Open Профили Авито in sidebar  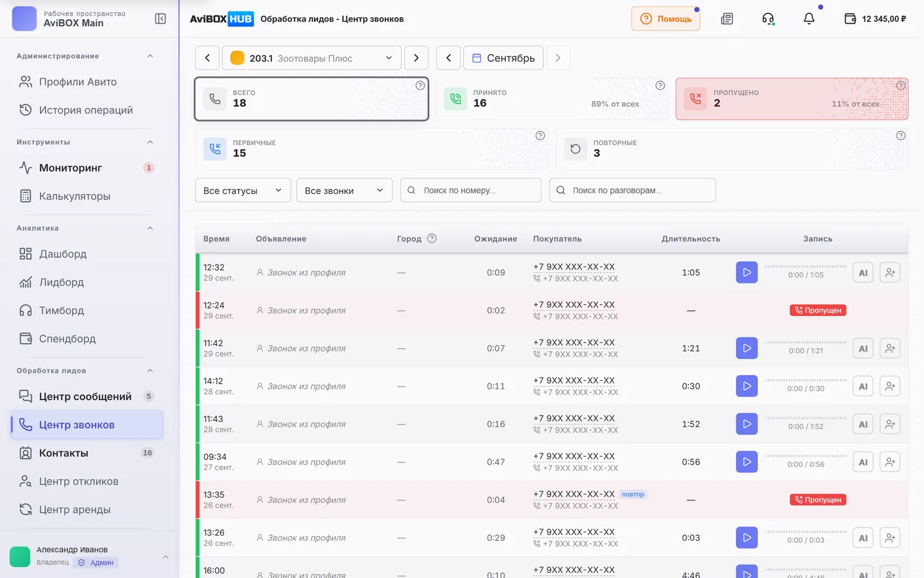87,82
